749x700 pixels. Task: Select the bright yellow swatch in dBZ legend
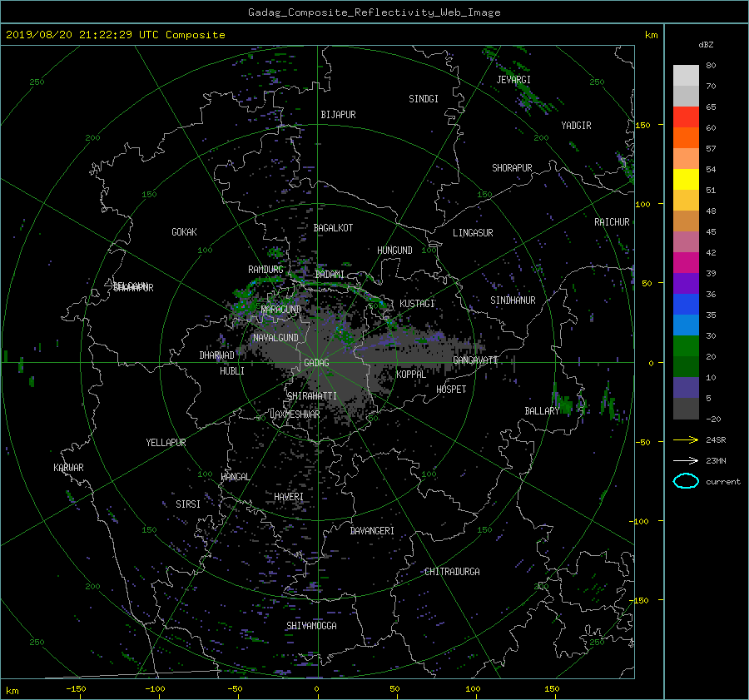[x=686, y=179]
